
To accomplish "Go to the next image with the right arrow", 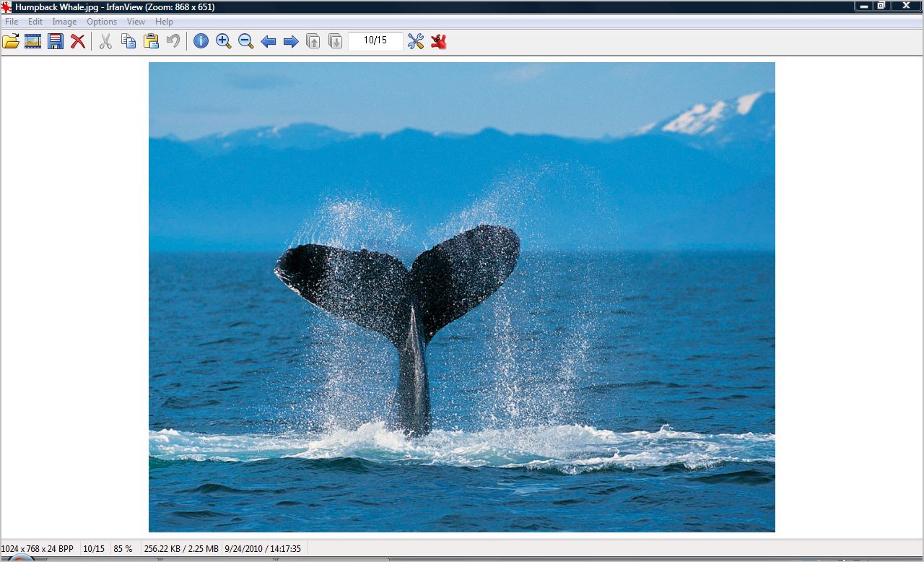I will [x=291, y=41].
